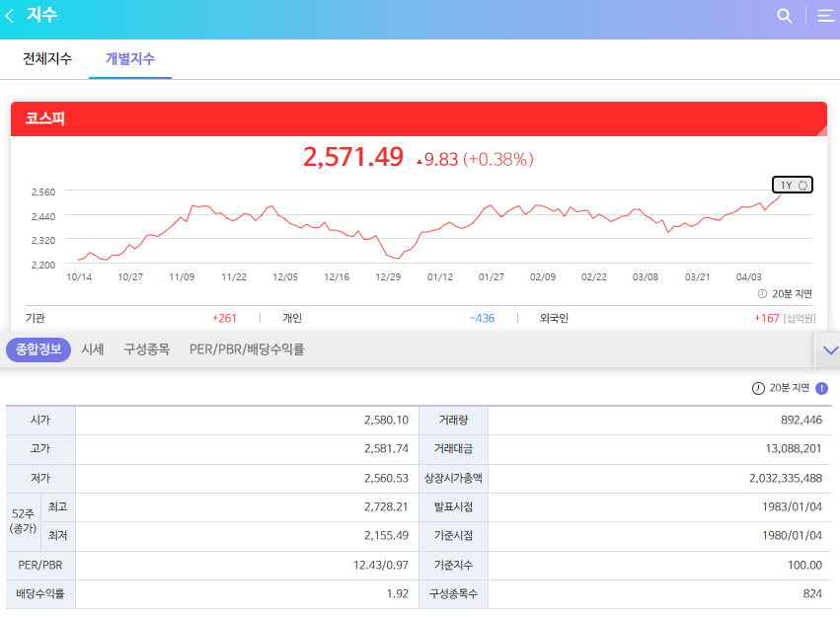Click the individual value -436
Viewport: 840px width, 617px height.
click(x=482, y=318)
